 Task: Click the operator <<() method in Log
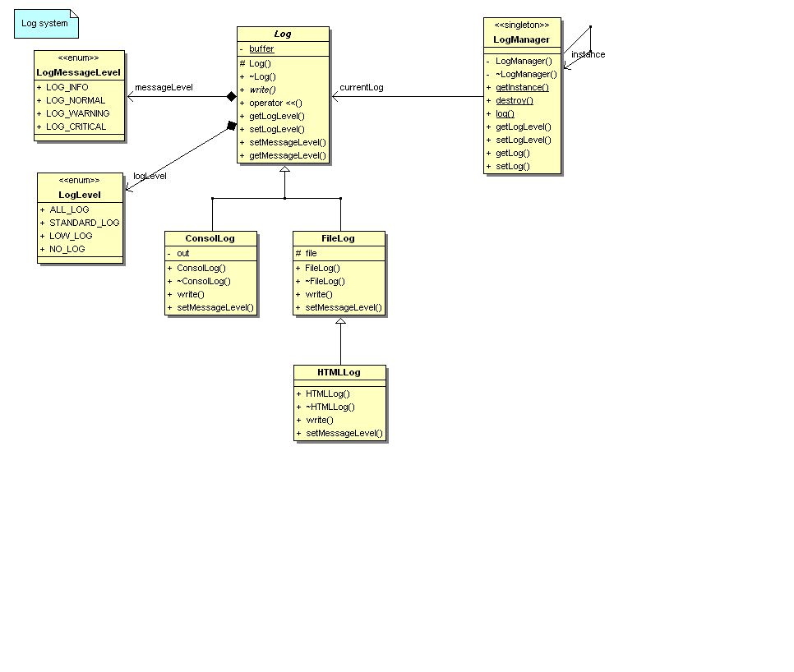pyautogui.click(x=275, y=103)
